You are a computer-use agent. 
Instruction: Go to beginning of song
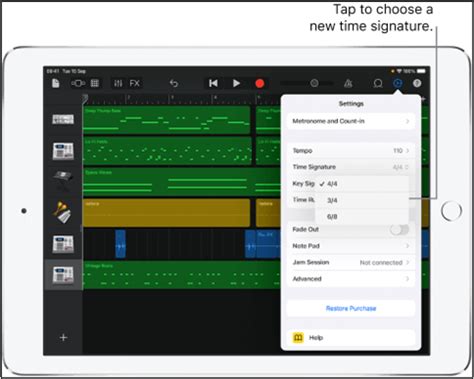[213, 83]
